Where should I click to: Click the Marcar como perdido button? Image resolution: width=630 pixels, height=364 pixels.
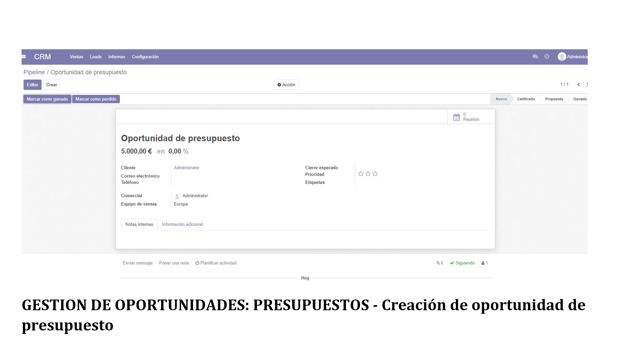pyautogui.click(x=96, y=99)
